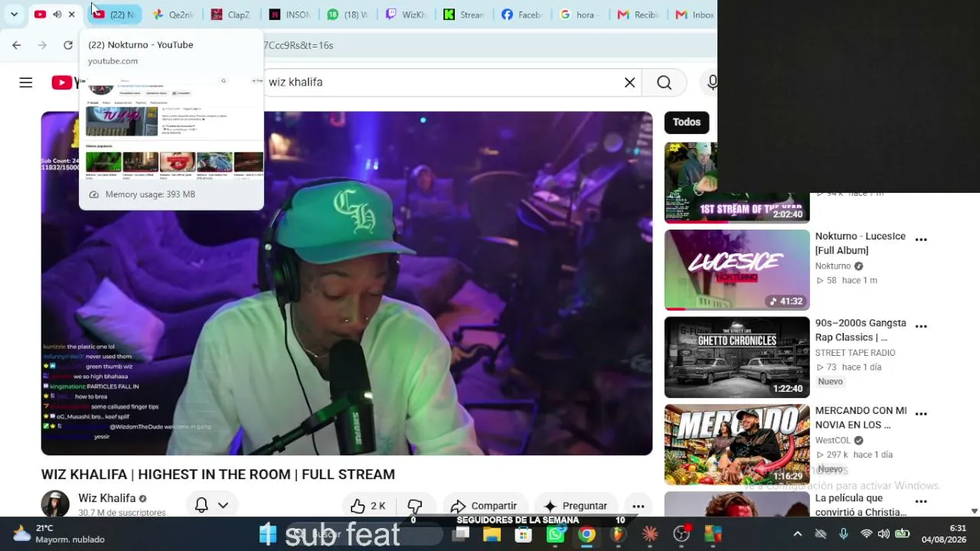Start voice search with the microphone
Screen dimensions: 980x551
(711, 83)
